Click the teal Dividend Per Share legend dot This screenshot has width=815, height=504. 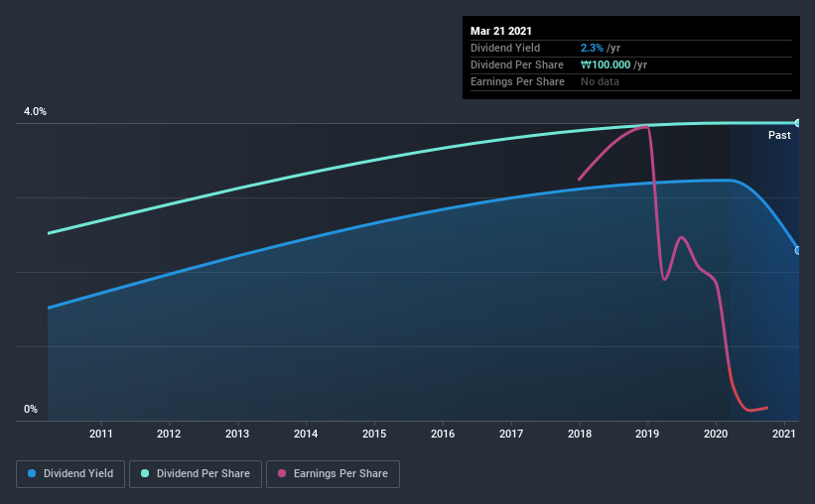point(145,473)
